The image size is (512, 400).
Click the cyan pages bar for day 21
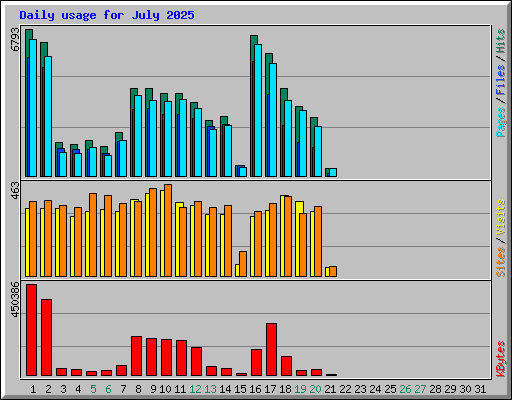(333, 173)
